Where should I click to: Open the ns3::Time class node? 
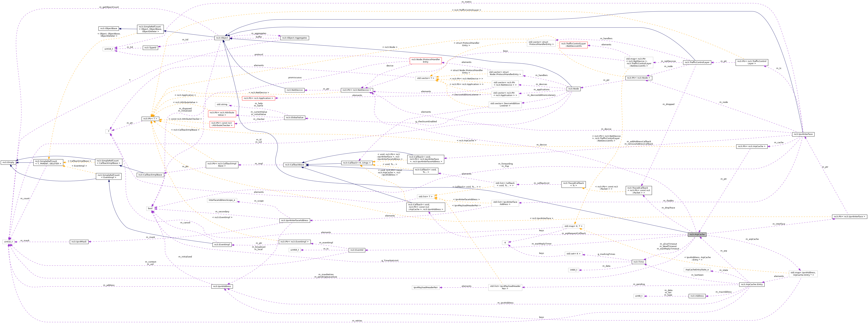(x=639, y=262)
